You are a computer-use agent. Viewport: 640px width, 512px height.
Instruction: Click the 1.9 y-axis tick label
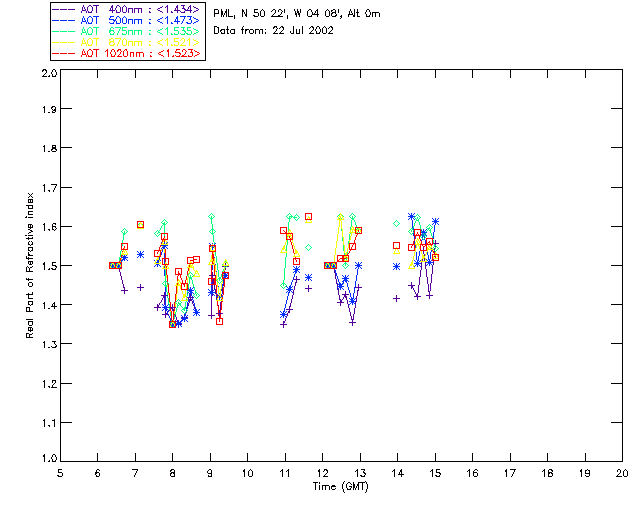tap(49, 109)
